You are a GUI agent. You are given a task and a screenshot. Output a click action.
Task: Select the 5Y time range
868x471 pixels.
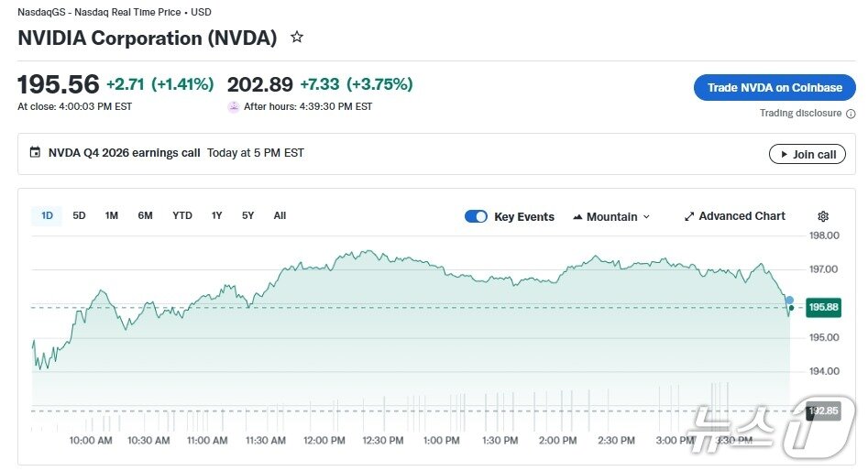point(247,215)
